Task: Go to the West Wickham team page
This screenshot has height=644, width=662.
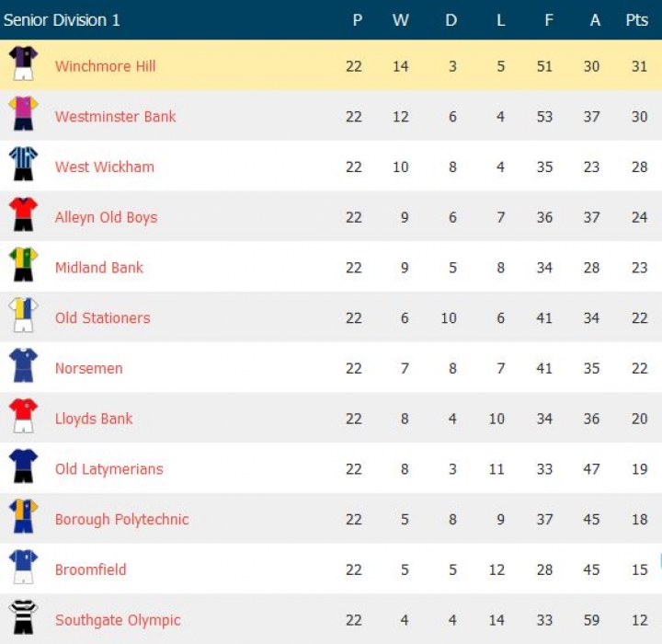Action: [104, 167]
